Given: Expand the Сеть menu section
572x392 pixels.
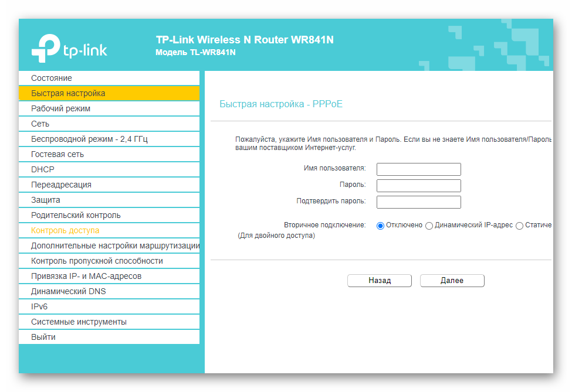Looking at the screenshot, I should (x=40, y=124).
